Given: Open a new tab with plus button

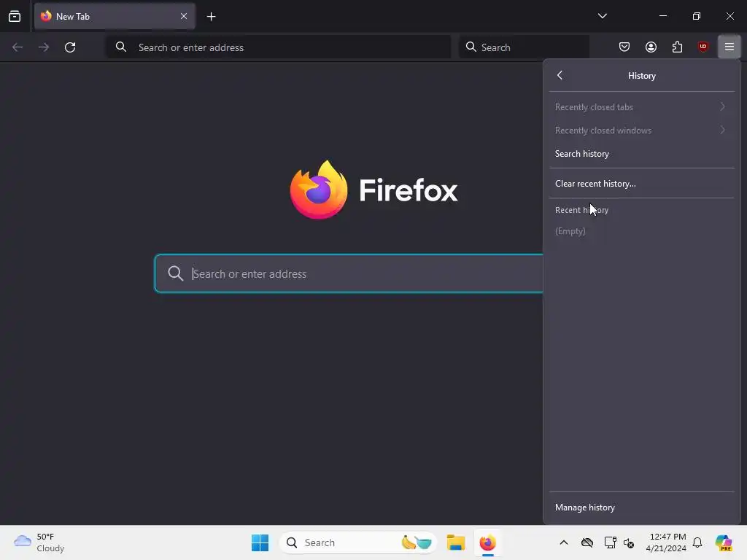Looking at the screenshot, I should pos(211,17).
